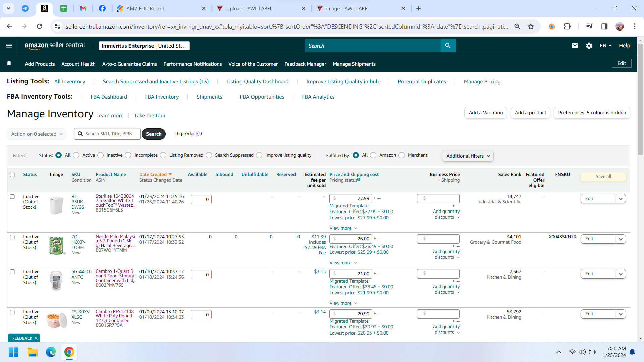Open the pinned Gmail tab
Image resolution: width=644 pixels, height=362 pixels.
pyautogui.click(x=83, y=8)
